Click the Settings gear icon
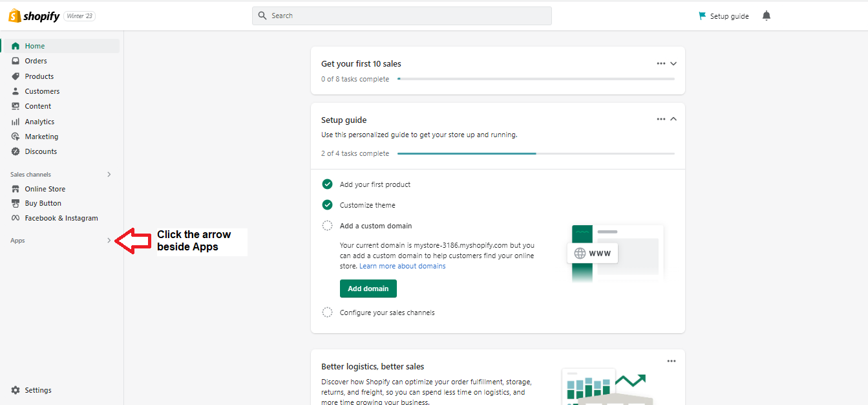868x405 pixels. tap(16, 390)
